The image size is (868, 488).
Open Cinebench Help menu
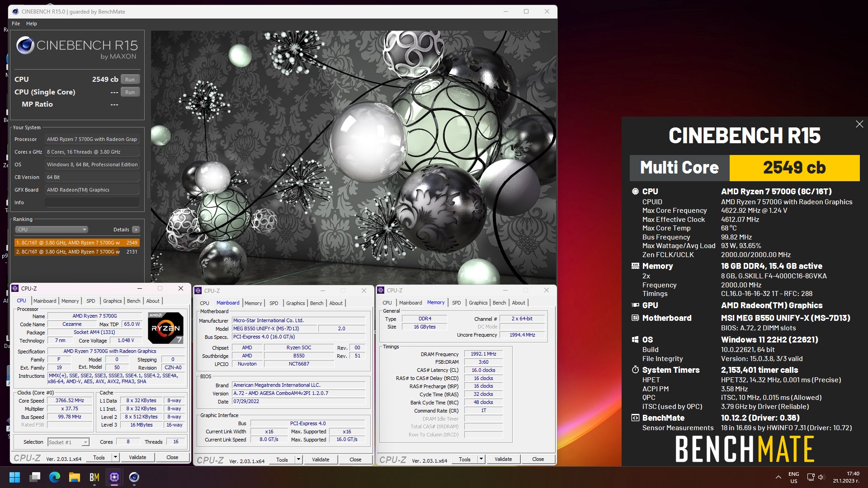(32, 23)
